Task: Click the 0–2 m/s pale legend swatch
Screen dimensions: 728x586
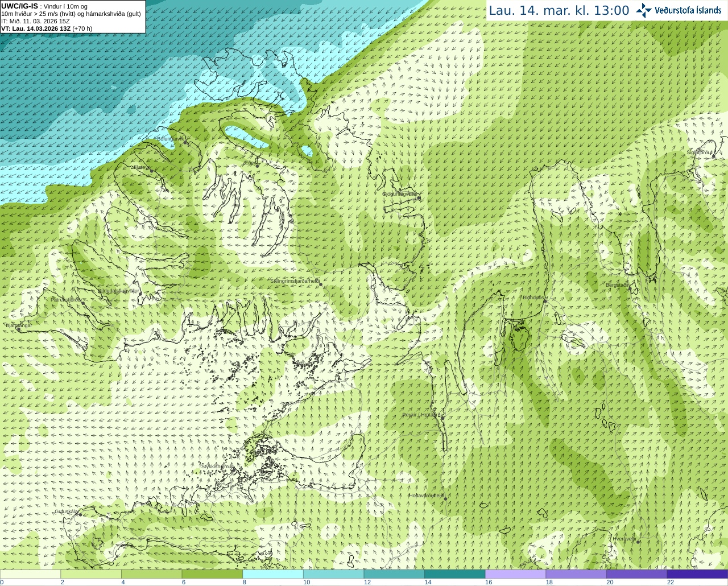Action: (30, 574)
